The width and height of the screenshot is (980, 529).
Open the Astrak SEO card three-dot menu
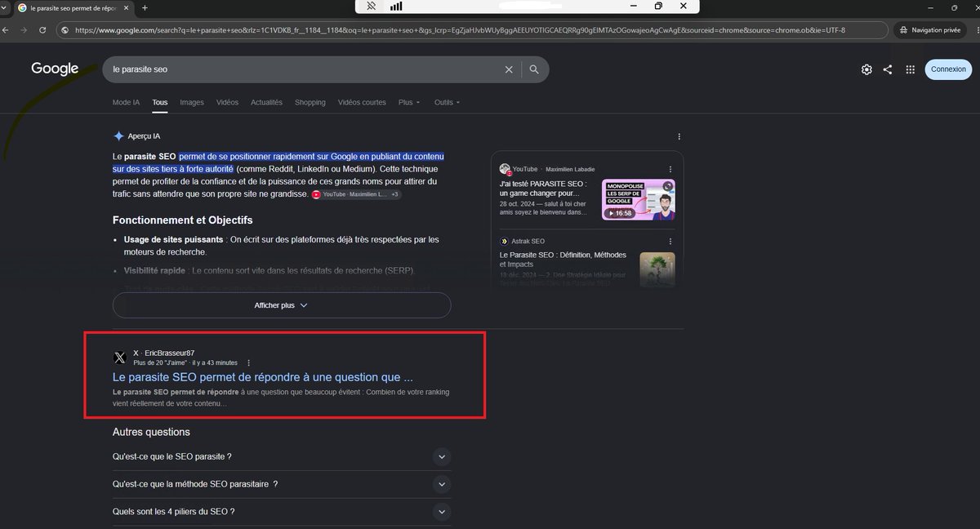tap(670, 241)
